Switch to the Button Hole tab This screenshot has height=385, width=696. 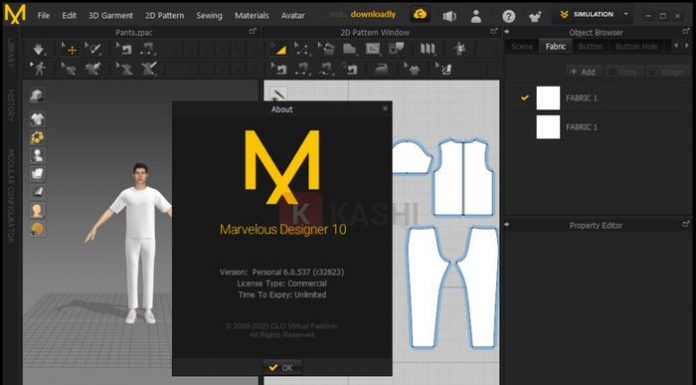click(636, 46)
